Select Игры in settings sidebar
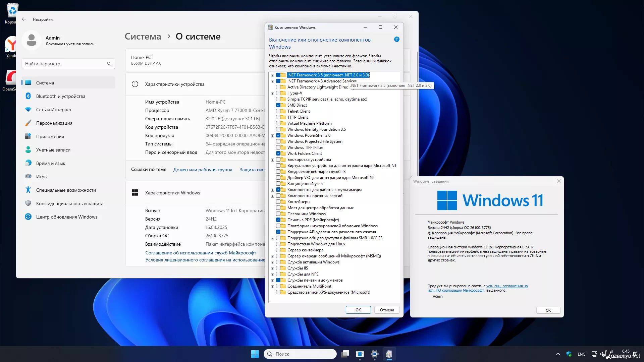This screenshot has width=644, height=362. [x=42, y=177]
